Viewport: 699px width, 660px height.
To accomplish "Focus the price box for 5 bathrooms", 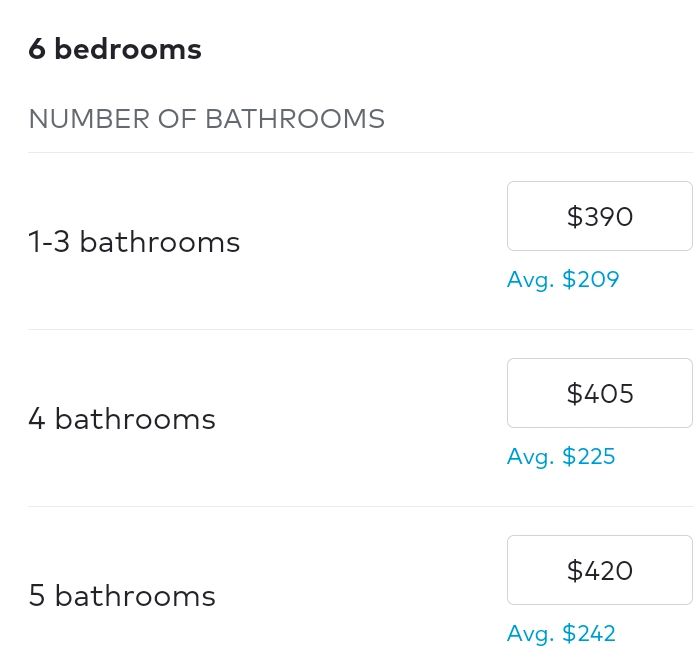I will pos(599,570).
